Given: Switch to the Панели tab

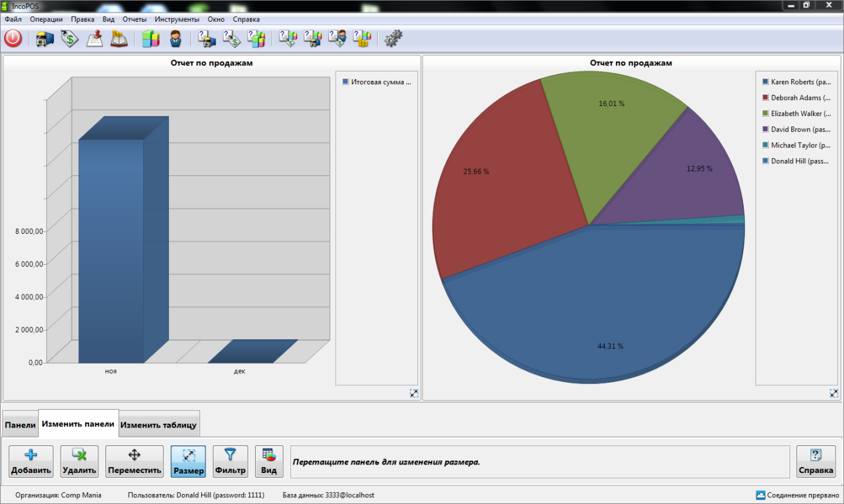Looking at the screenshot, I should (20, 425).
